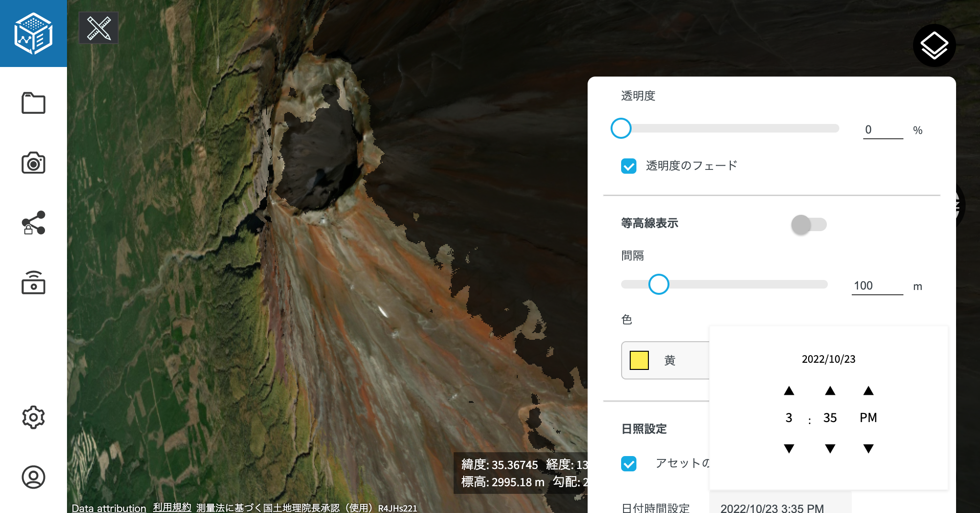Switch AM/PM using the up arrow
The width and height of the screenshot is (980, 513).
click(x=869, y=391)
